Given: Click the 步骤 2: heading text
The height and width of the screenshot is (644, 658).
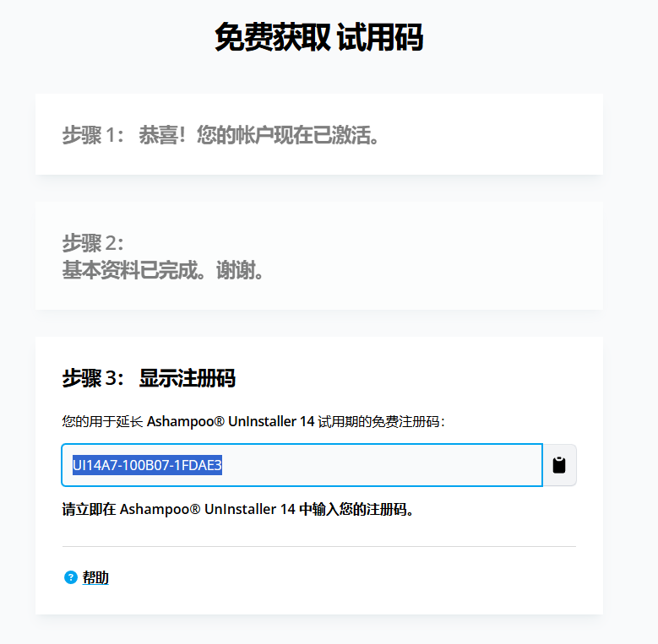Looking at the screenshot, I should (93, 243).
